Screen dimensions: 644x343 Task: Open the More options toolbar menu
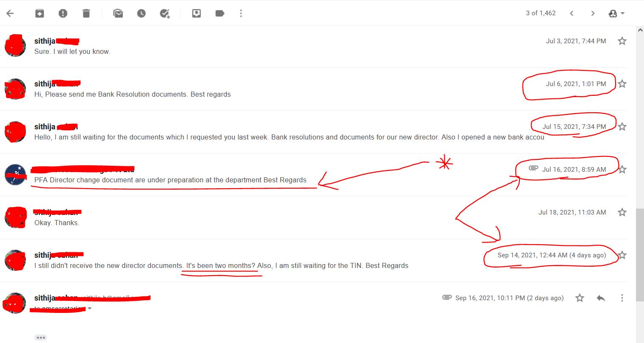point(241,13)
